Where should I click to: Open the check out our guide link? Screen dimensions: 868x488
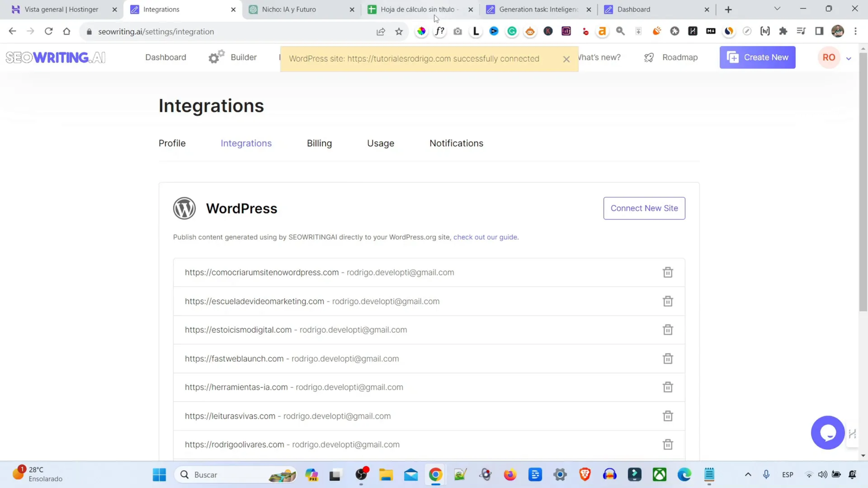pos(484,237)
